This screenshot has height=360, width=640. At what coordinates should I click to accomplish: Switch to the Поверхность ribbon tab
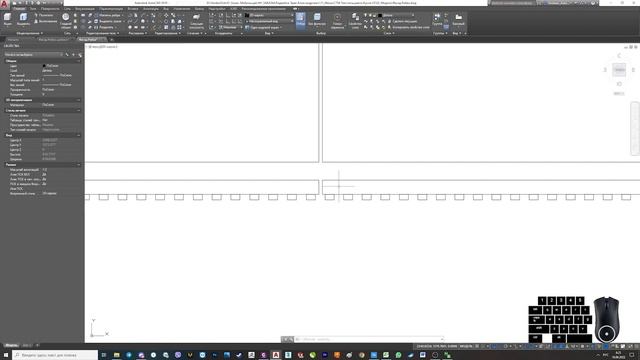pos(50,9)
